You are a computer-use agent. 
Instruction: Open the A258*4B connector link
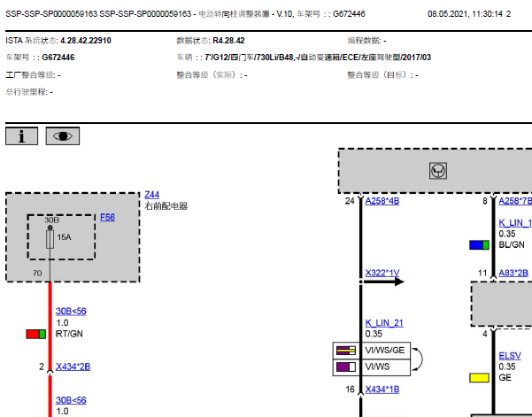(x=382, y=201)
